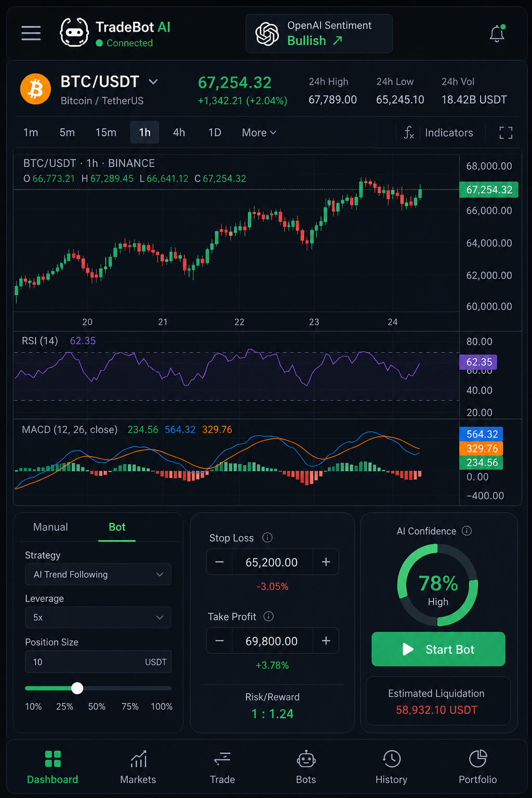Screen dimensions: 532x798
Task: Select the 5m timeframe
Action: (67, 132)
